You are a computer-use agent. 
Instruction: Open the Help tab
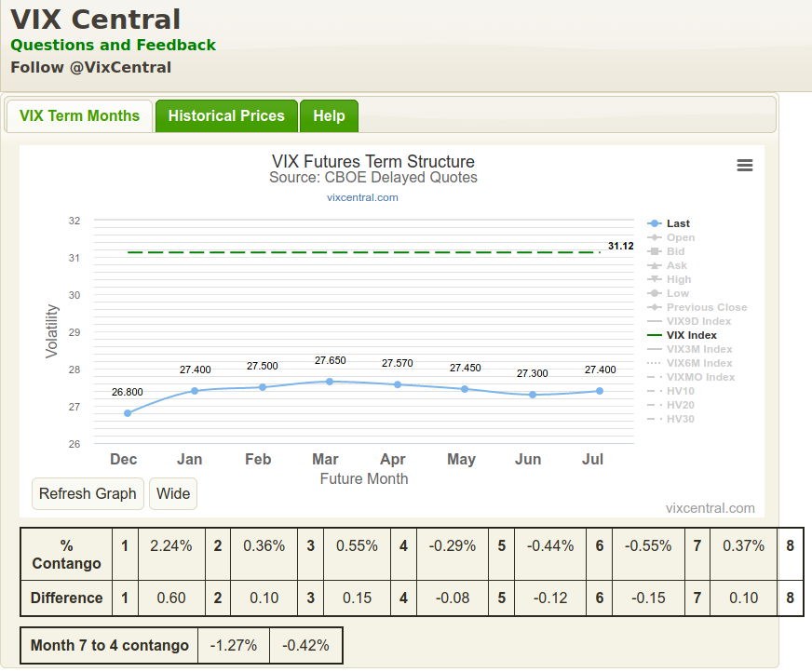coord(329,116)
